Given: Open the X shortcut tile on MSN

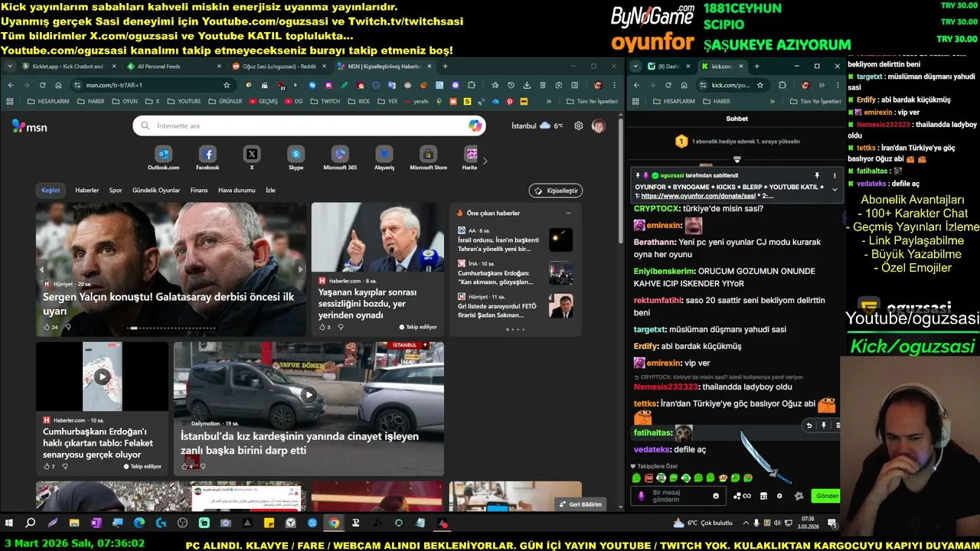Looking at the screenshot, I should point(252,158).
